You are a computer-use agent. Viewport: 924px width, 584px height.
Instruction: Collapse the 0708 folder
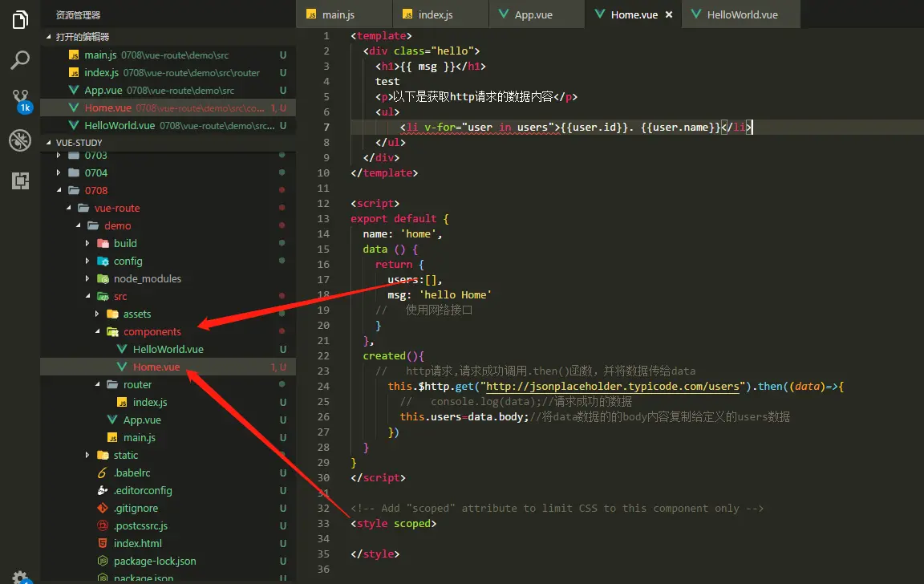click(168, 190)
